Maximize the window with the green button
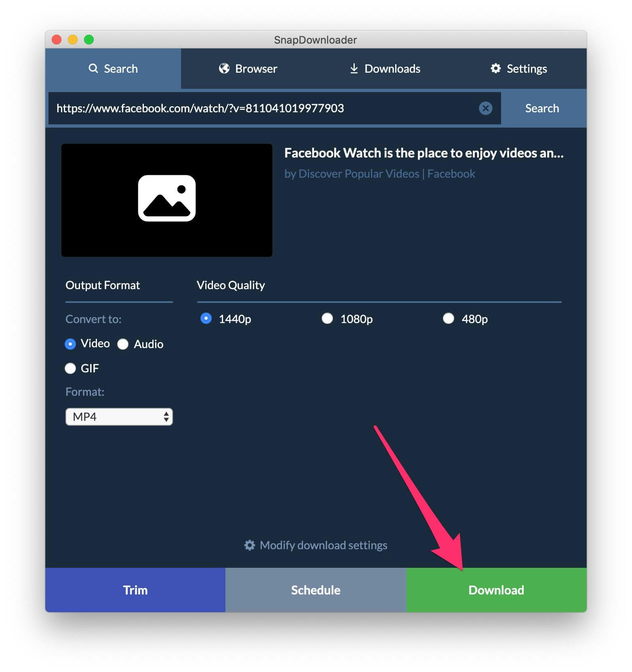Screen dimensions: 632x672 89,40
